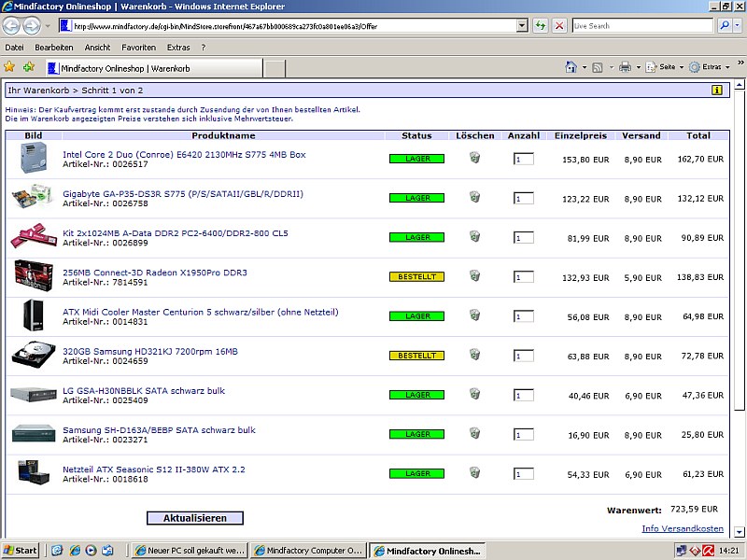747x560 pixels.
Task: Click quantity field for Samsung HD321KJ
Action: (524, 356)
